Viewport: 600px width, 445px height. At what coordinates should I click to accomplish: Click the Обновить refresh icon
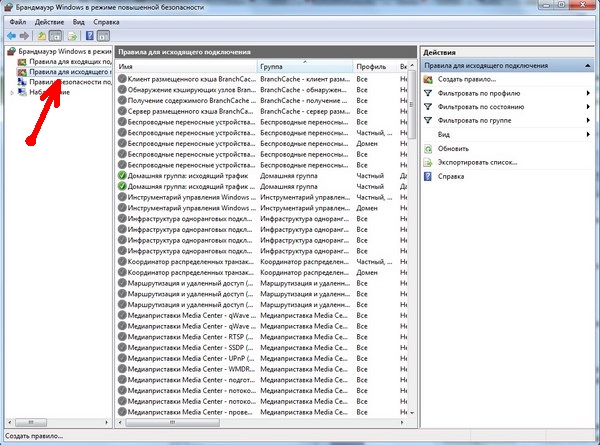428,148
